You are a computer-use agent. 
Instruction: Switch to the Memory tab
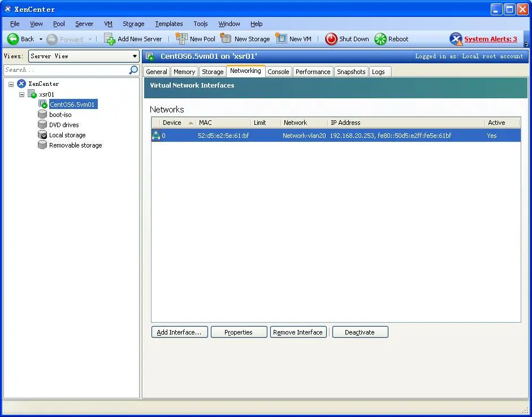pos(184,72)
